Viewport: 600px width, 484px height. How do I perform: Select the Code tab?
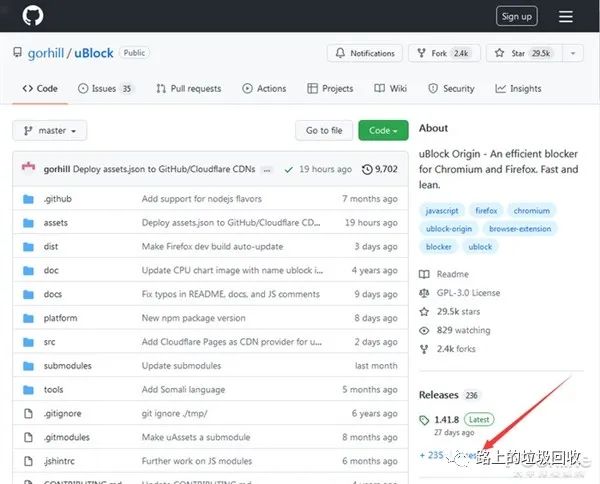[40, 88]
